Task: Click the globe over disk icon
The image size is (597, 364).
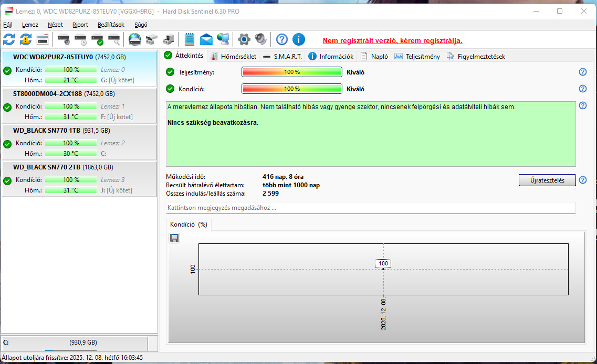Action: (135, 39)
